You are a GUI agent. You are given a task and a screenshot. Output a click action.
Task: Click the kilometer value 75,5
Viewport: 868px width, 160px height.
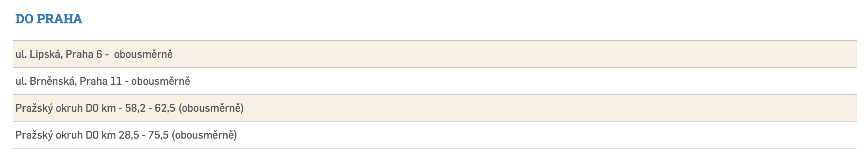click(158, 135)
